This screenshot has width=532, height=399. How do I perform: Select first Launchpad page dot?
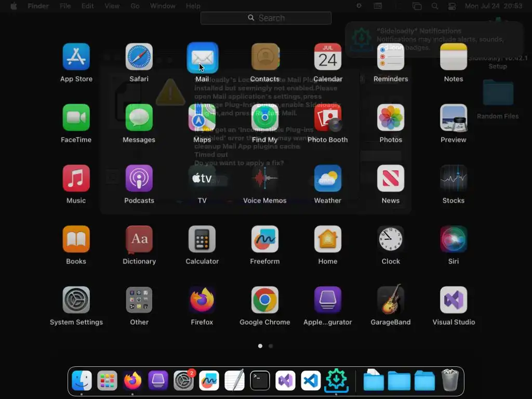point(260,346)
